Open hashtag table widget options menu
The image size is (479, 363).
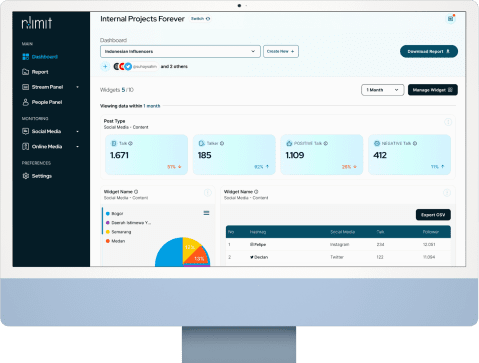(447, 193)
